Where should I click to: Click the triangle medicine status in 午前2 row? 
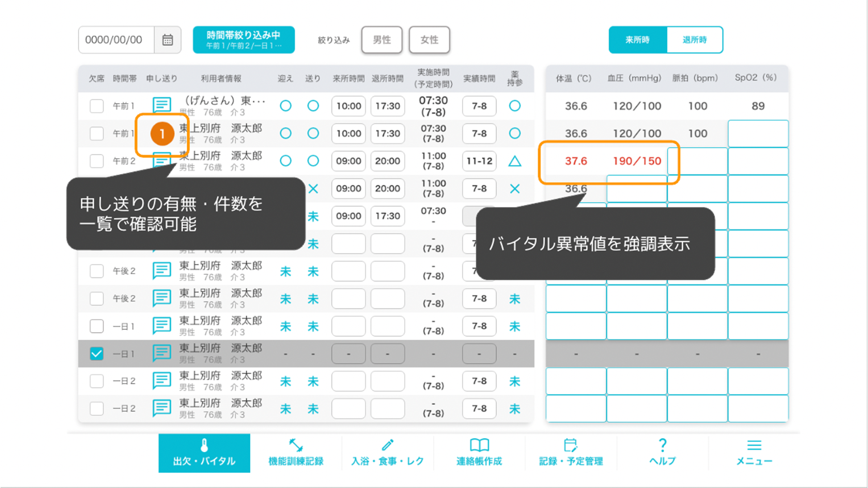[x=514, y=161]
